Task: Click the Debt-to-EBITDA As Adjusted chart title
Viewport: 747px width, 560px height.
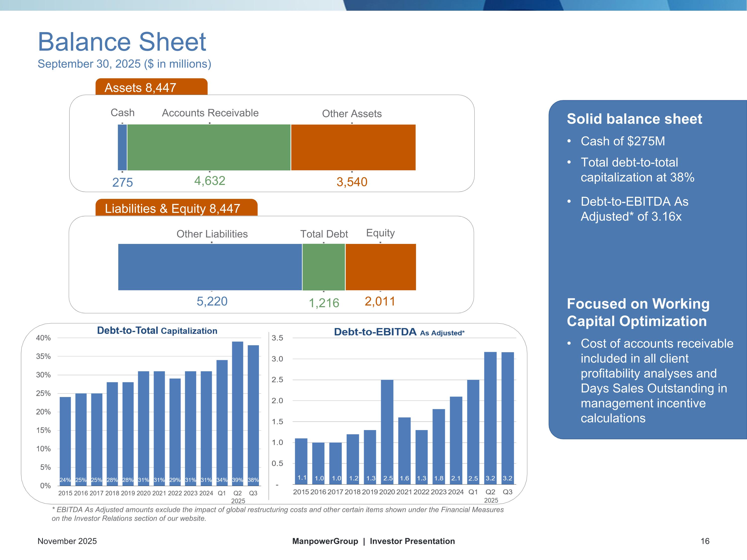Action: (399, 332)
